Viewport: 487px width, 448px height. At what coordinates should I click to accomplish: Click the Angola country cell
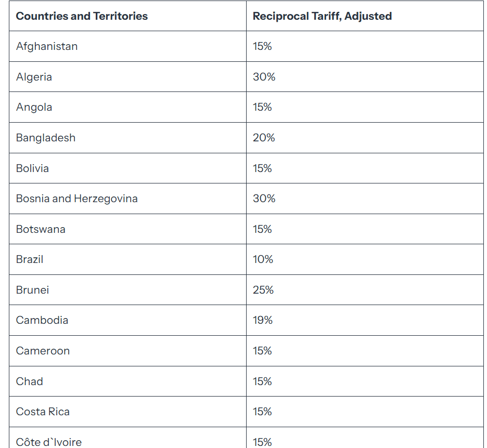click(x=34, y=107)
